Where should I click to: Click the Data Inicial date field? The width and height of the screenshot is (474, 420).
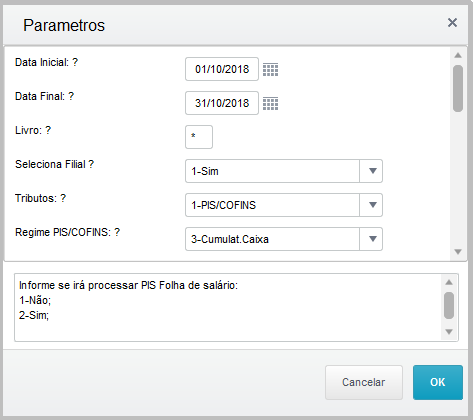222,69
